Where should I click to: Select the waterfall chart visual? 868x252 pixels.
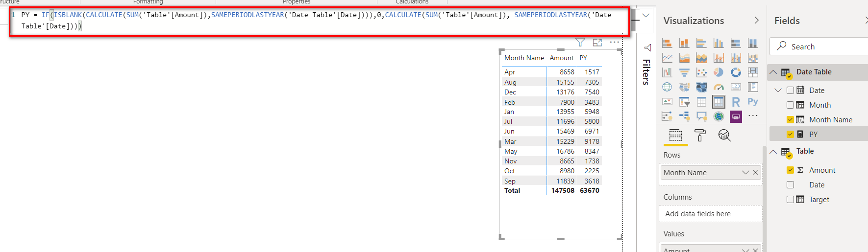[667, 72]
